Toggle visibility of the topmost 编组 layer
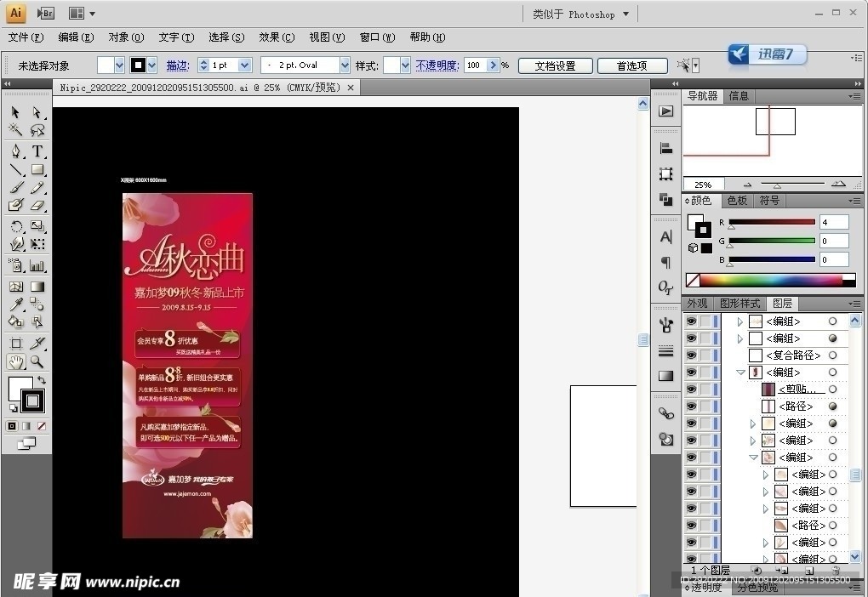Screen dimensions: 868x597 691,321
